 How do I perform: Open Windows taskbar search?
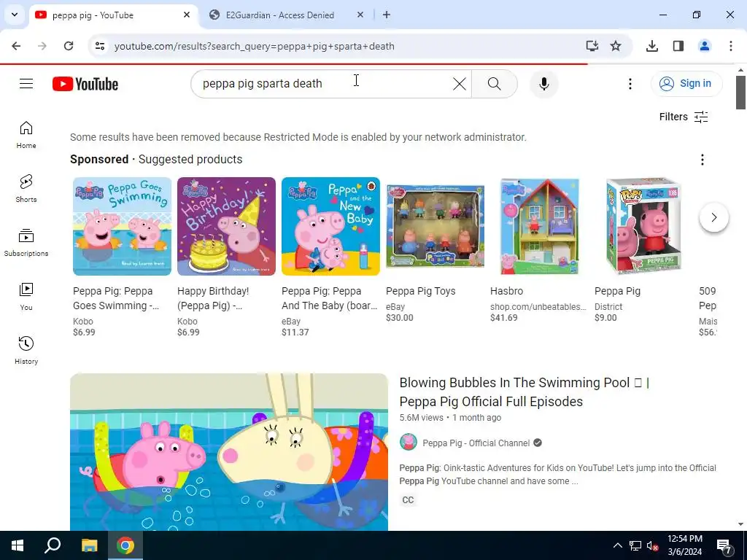pyautogui.click(x=53, y=545)
